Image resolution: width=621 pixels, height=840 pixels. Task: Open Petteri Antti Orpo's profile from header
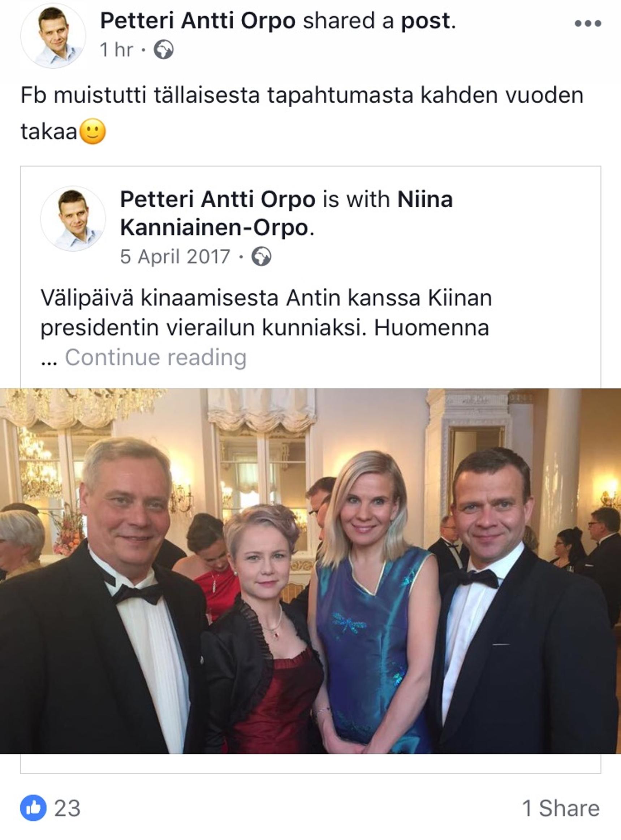[x=198, y=21]
